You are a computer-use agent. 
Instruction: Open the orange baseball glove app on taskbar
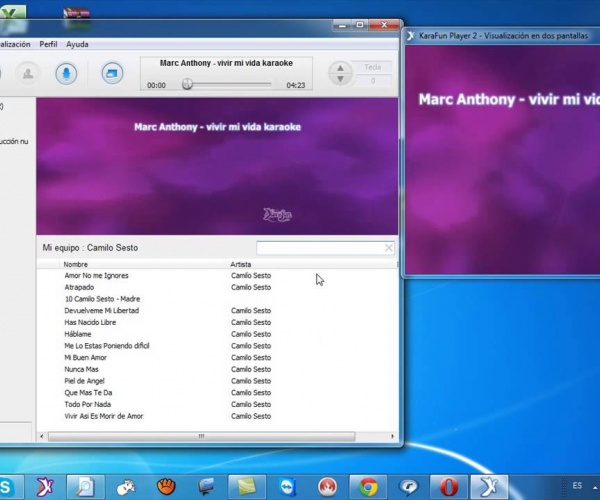click(x=166, y=487)
